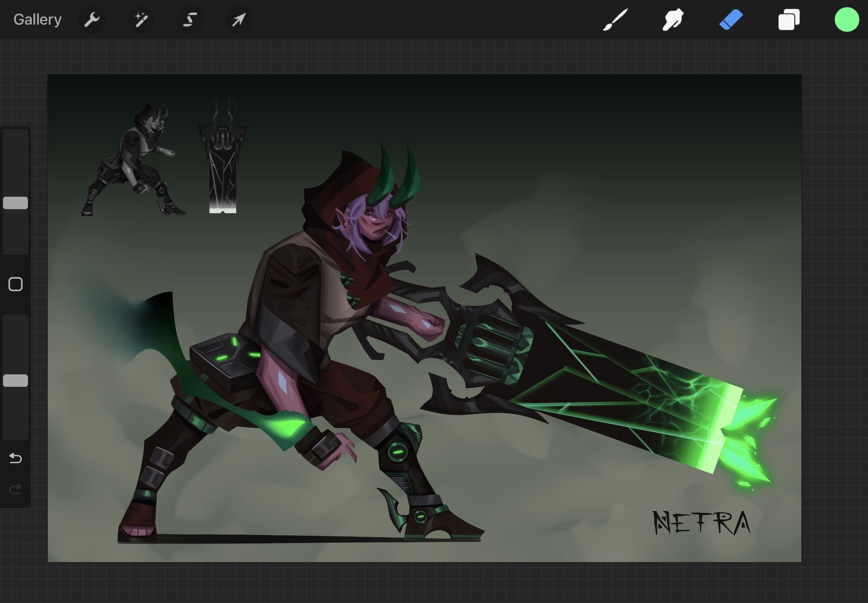The image size is (868, 603).
Task: Open the Adjustments magic wand menu
Action: [x=141, y=19]
